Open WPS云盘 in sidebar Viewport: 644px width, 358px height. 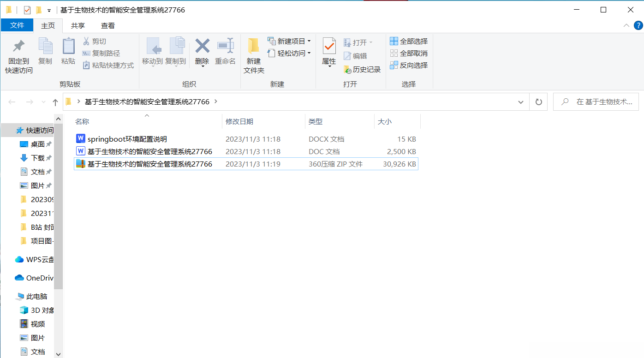click(35, 259)
